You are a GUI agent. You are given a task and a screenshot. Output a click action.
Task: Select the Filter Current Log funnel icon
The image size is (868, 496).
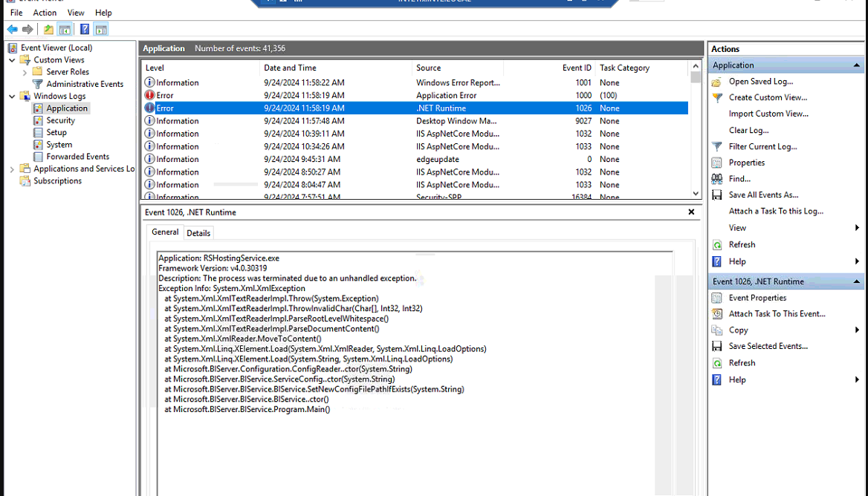pyautogui.click(x=716, y=146)
